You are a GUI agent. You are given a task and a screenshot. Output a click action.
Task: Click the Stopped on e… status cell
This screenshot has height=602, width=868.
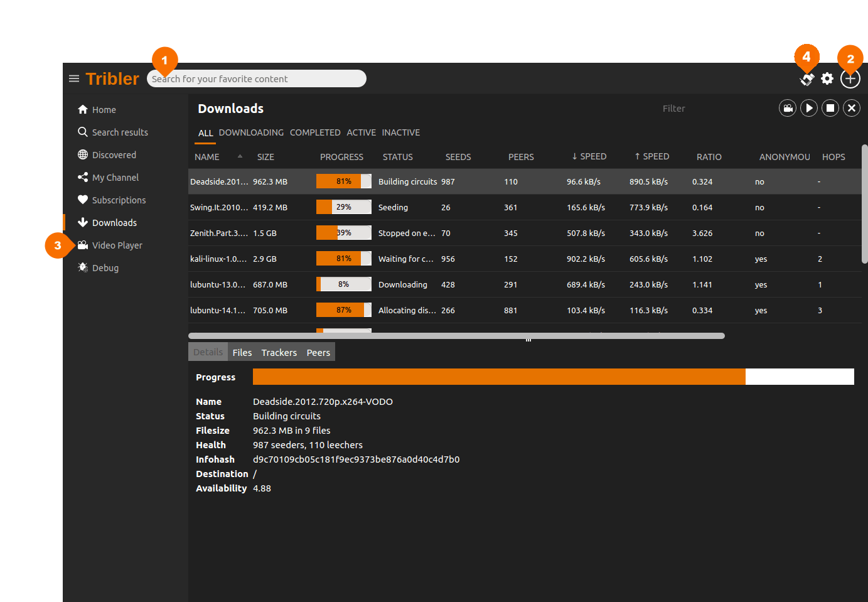(407, 233)
